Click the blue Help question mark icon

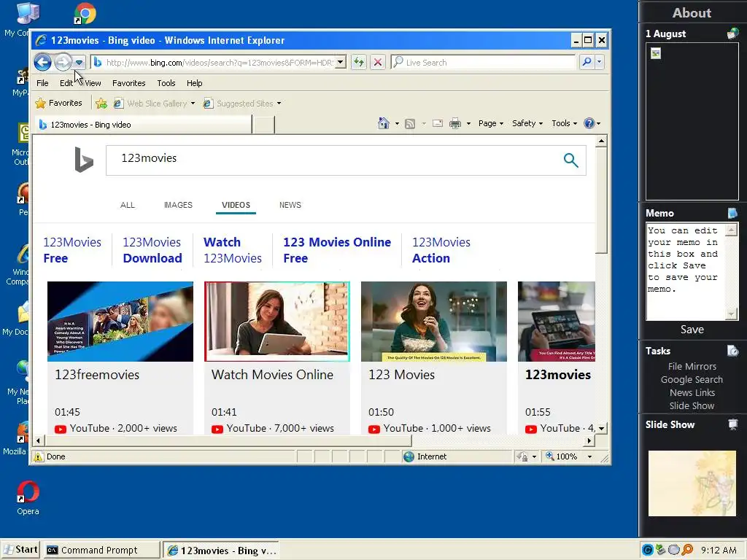pyautogui.click(x=589, y=123)
